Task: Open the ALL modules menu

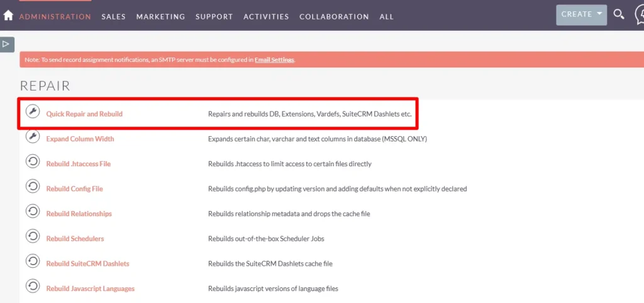Action: point(386,16)
